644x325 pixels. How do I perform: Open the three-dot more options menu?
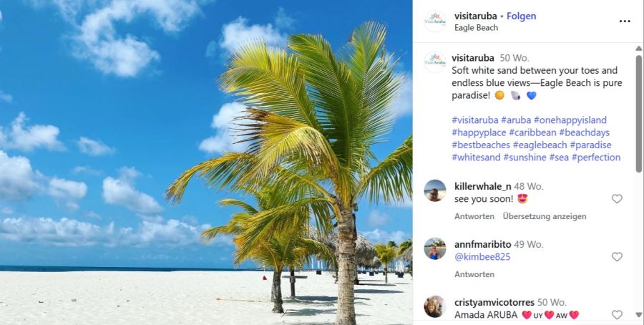coord(624,21)
